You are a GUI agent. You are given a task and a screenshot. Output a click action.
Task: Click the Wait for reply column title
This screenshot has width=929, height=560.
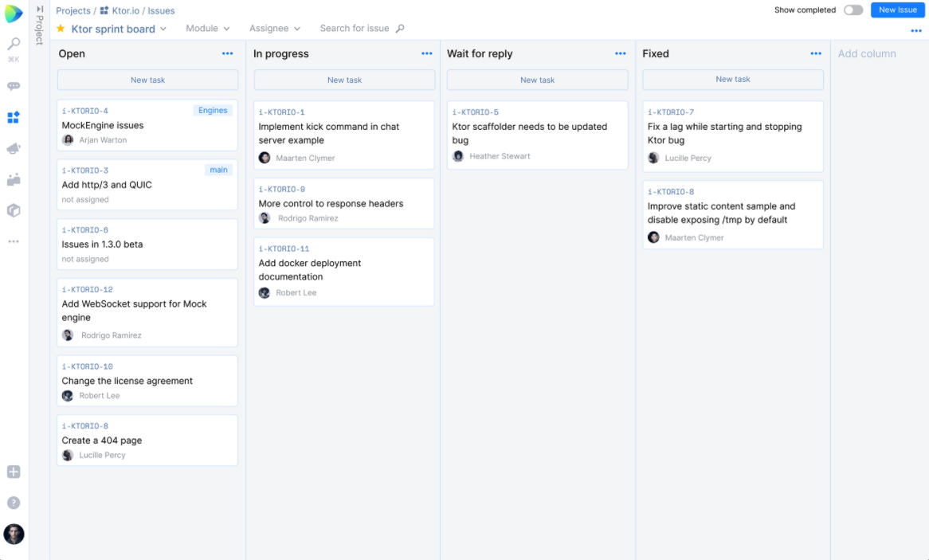480,53
